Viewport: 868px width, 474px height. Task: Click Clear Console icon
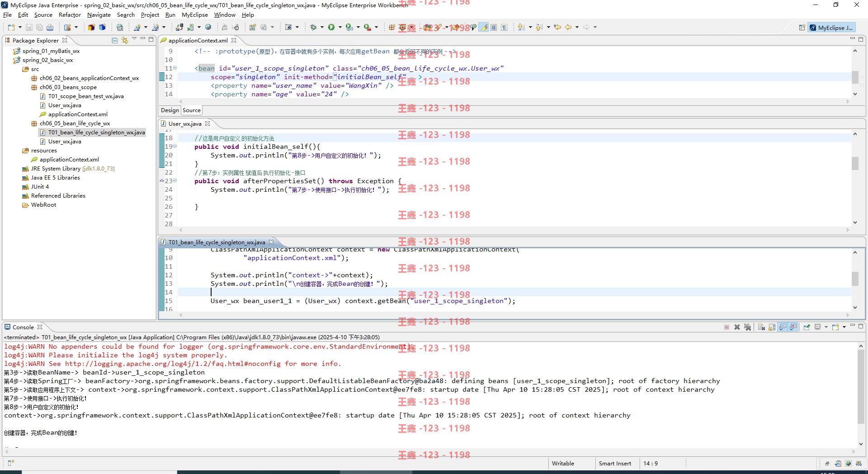pos(761,327)
